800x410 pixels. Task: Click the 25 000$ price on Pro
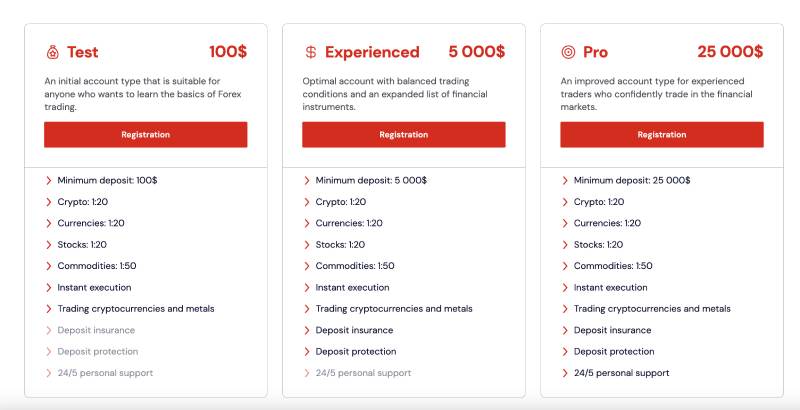(730, 52)
